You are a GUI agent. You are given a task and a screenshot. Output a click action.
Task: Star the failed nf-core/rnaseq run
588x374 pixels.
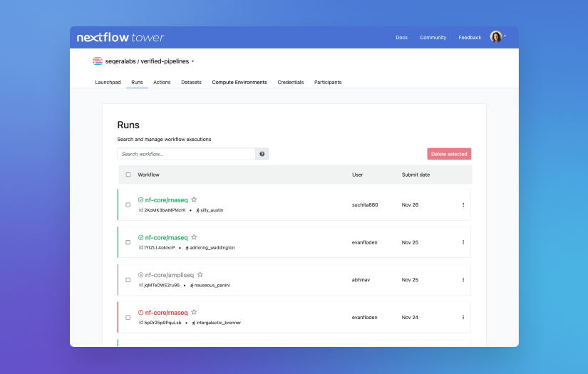click(x=194, y=312)
